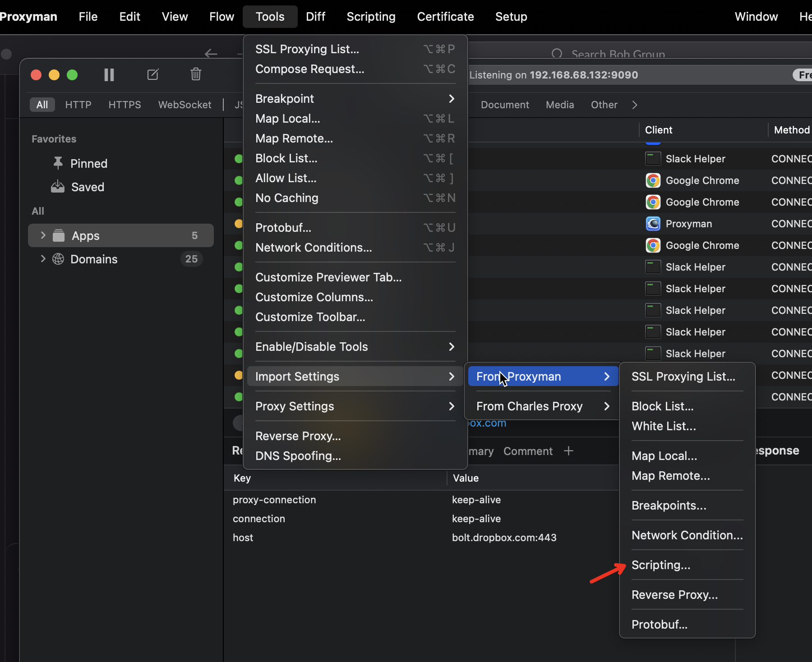Add a new tab with the plus icon next to Comment

pos(568,451)
